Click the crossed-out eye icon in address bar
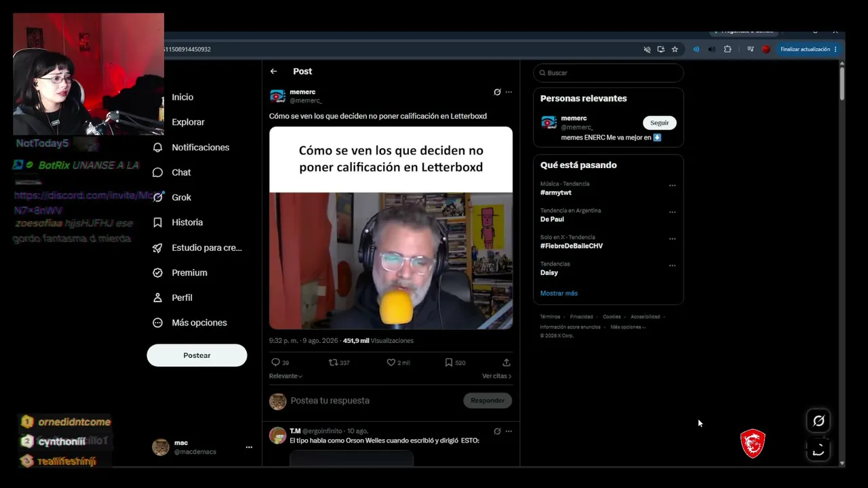The image size is (868, 488). [x=647, y=49]
